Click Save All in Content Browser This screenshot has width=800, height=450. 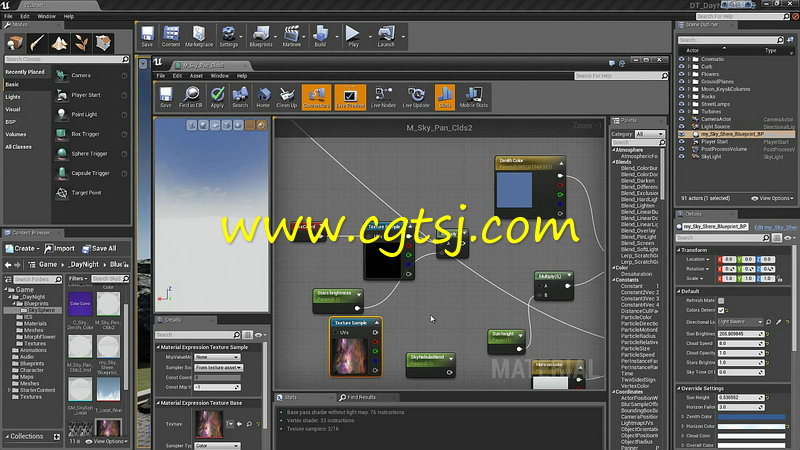(99, 248)
